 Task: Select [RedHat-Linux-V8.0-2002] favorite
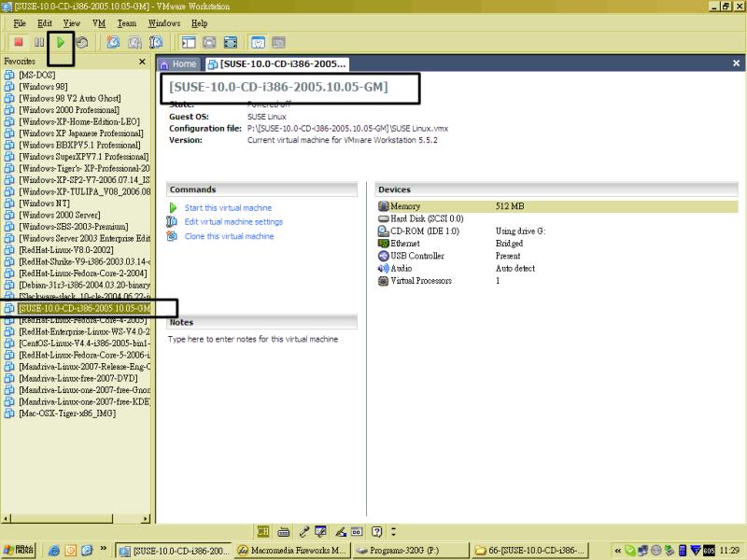pyautogui.click(x=65, y=250)
